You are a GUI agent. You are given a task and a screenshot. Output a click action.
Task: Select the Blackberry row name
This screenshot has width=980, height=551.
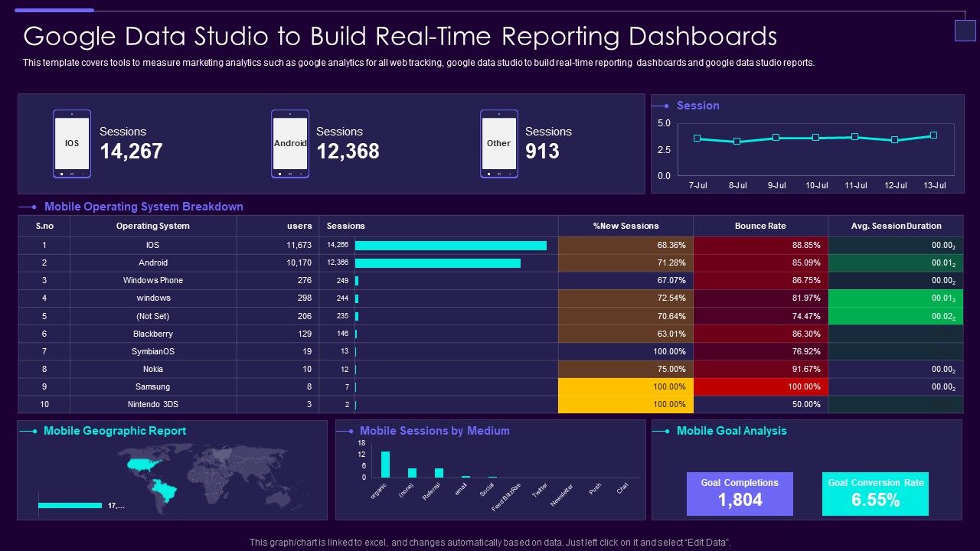pyautogui.click(x=153, y=334)
